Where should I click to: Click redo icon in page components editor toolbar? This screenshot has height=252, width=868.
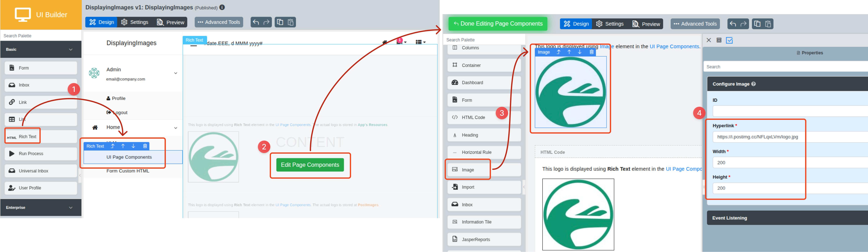click(743, 24)
